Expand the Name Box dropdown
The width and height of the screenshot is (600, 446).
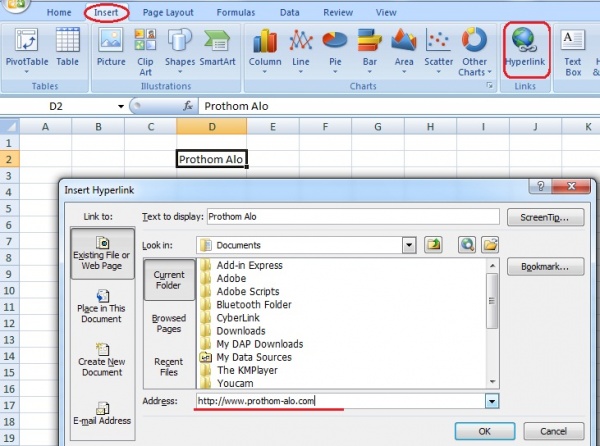point(121,106)
